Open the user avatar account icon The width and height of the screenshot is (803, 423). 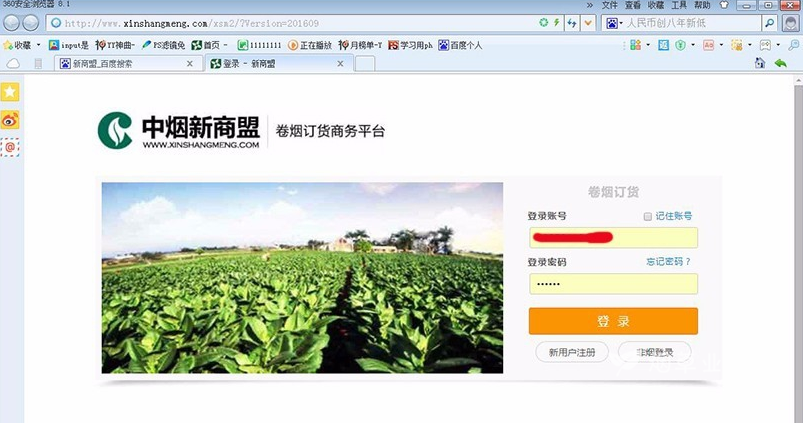click(x=791, y=23)
